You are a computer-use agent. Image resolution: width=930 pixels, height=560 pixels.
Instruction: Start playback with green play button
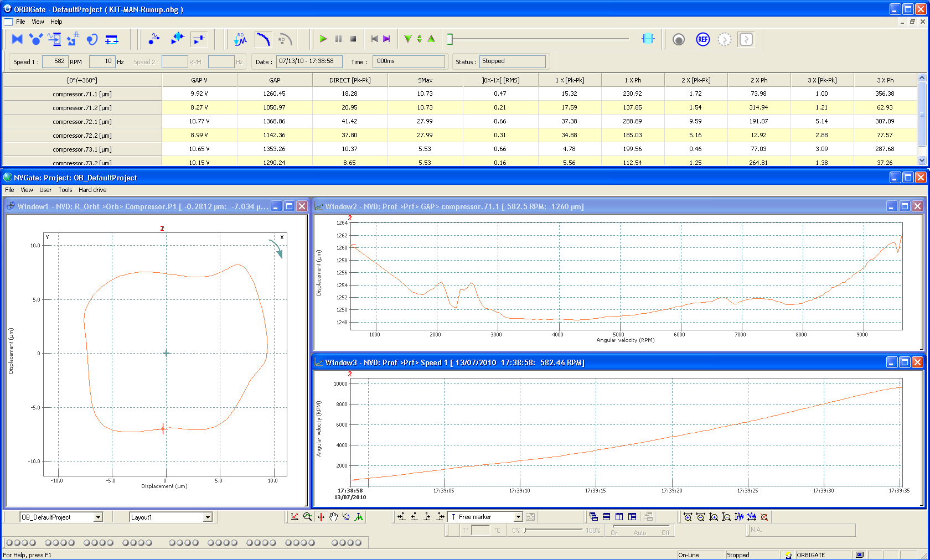(x=323, y=39)
